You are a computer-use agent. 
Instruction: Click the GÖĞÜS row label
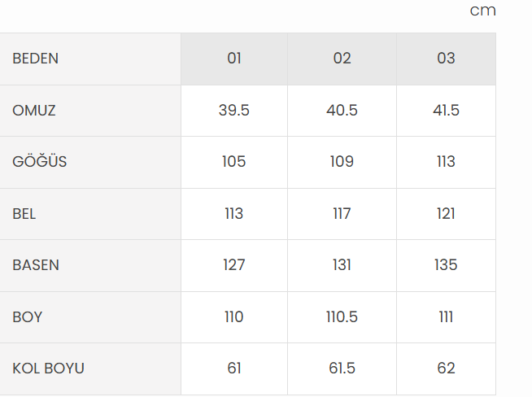point(40,162)
